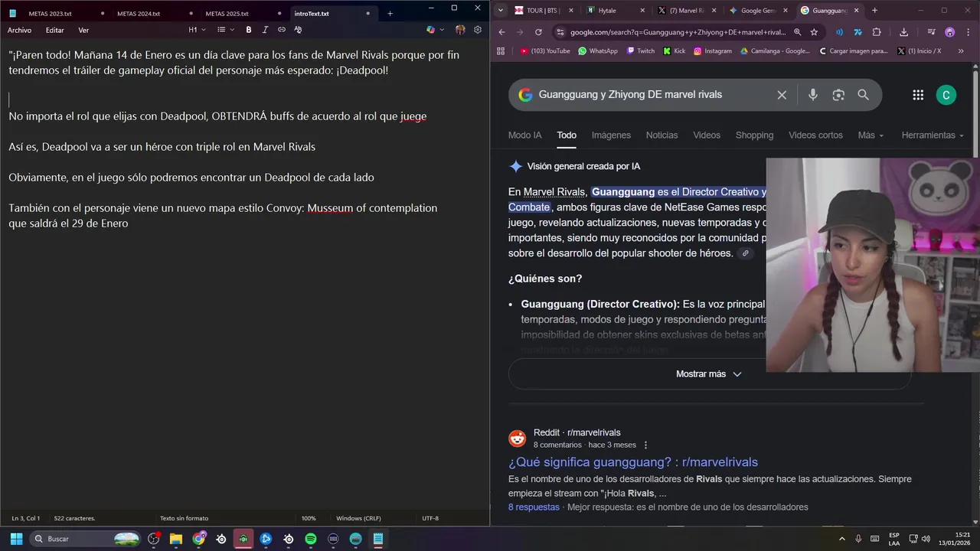Click the UTF-8 encoding status

click(x=430, y=518)
